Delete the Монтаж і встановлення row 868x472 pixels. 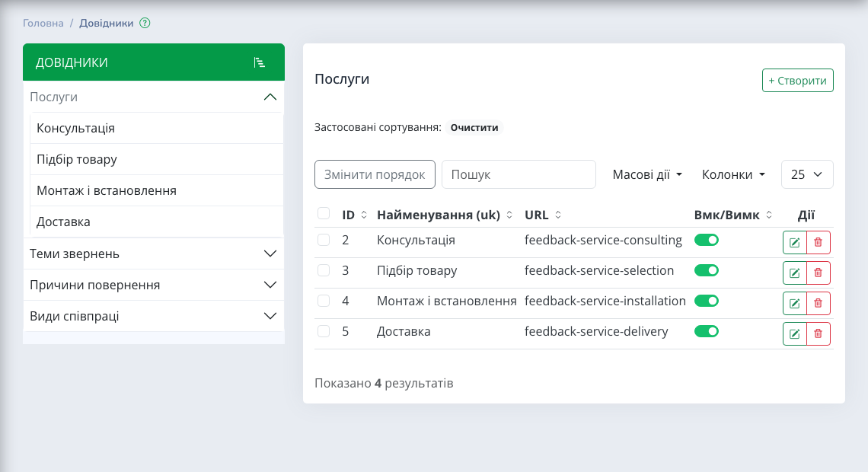819,303
